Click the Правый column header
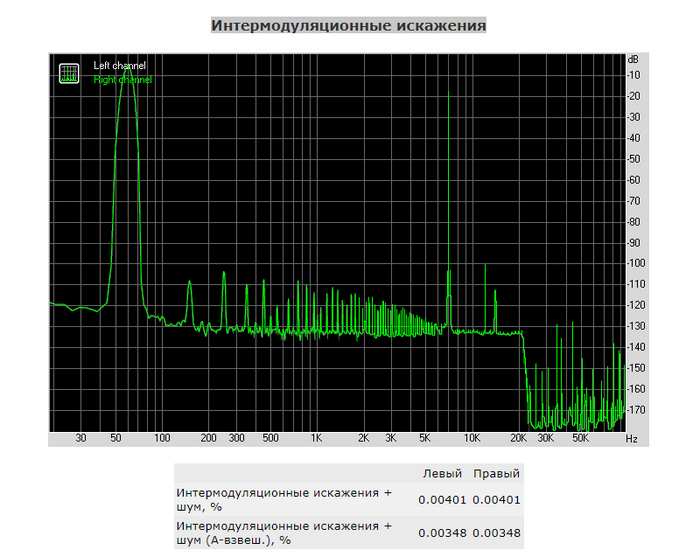 (496, 473)
